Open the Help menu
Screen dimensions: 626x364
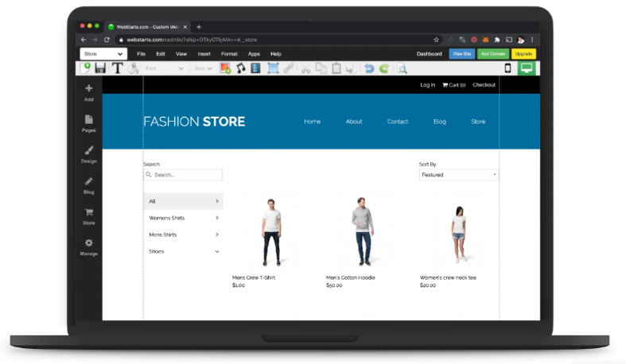coord(276,54)
